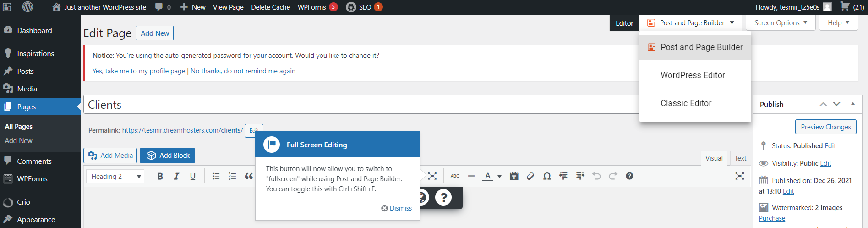Dismiss the Full Screen Editing tip
Viewport: 868px width, 228px height.
(397, 208)
